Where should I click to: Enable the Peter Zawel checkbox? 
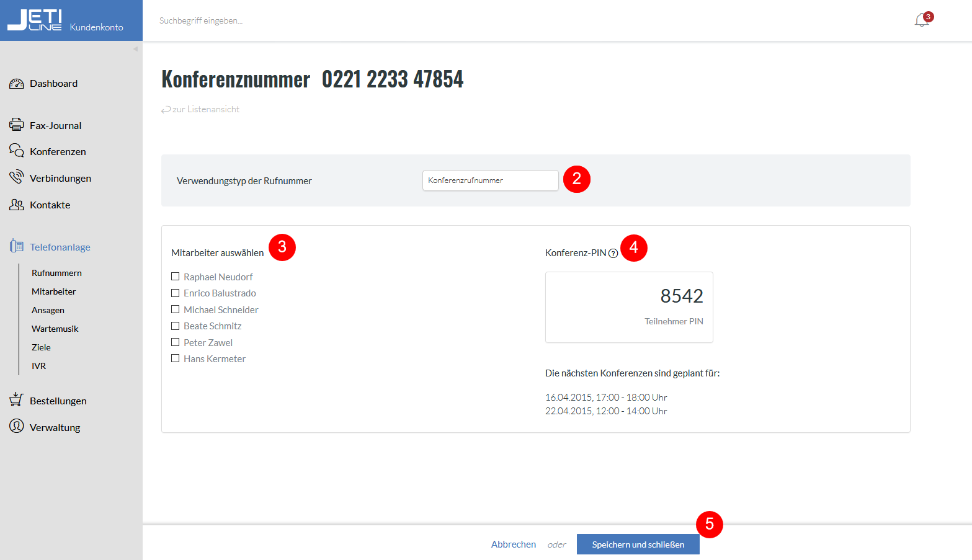176,342
